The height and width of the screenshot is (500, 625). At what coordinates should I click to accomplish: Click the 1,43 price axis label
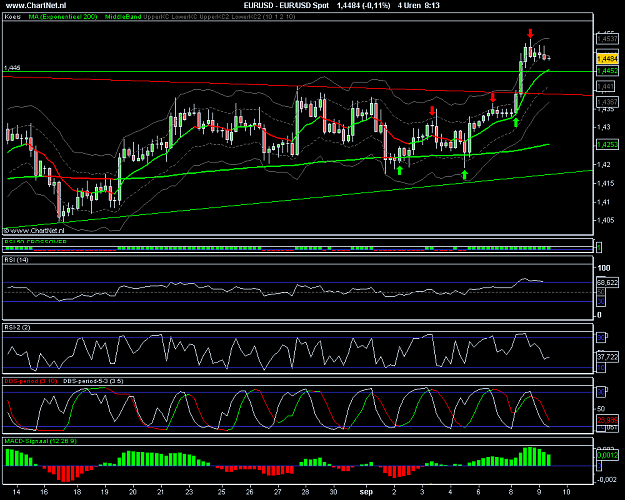pyautogui.click(x=603, y=127)
